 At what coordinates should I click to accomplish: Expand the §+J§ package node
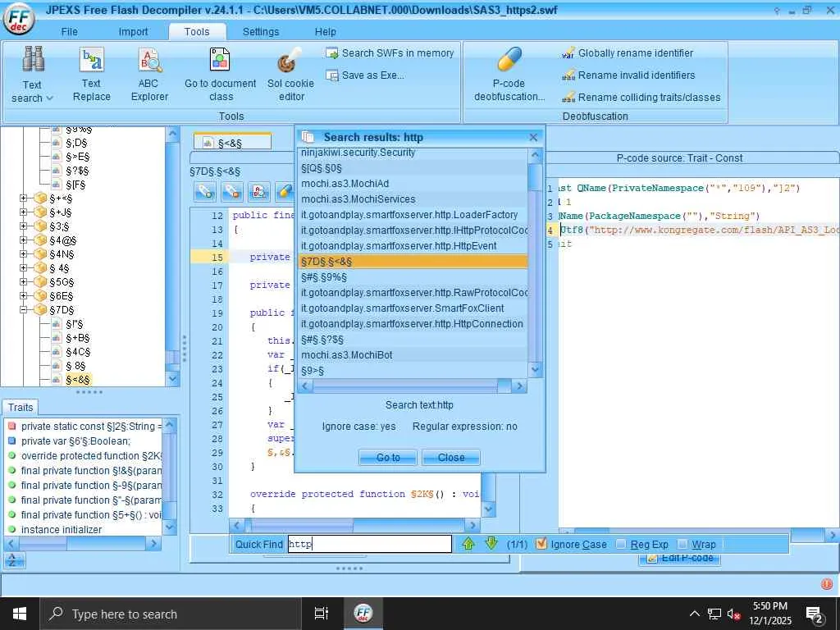pos(23,212)
